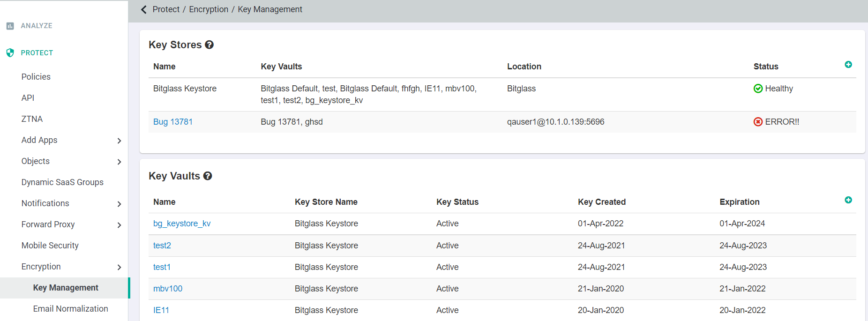Click the Protect shield icon

click(10, 53)
